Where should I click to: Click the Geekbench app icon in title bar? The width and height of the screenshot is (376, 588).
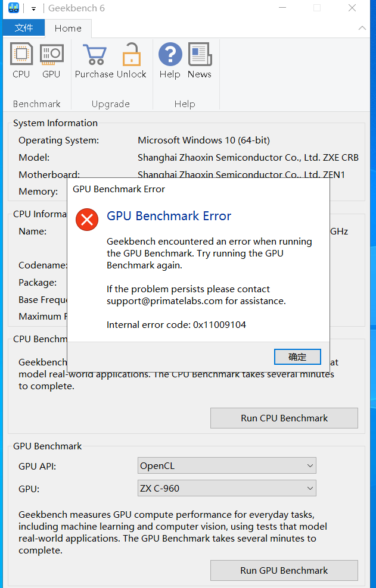(14, 8)
